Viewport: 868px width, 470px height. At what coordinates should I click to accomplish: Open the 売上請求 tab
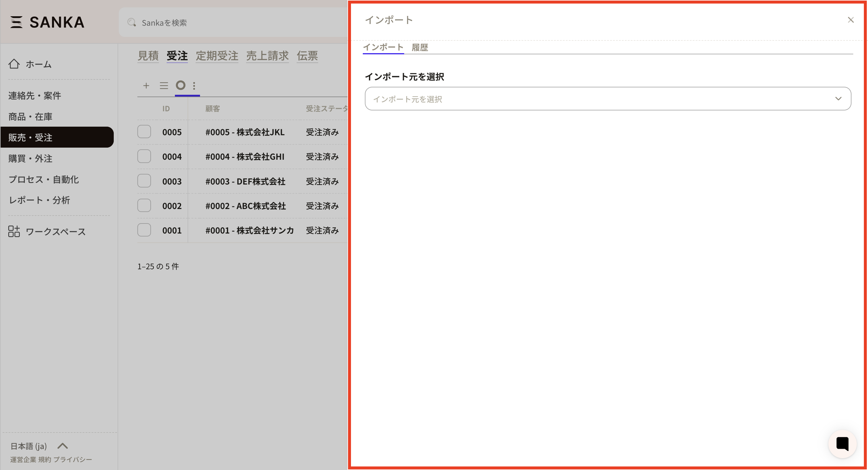(267, 56)
